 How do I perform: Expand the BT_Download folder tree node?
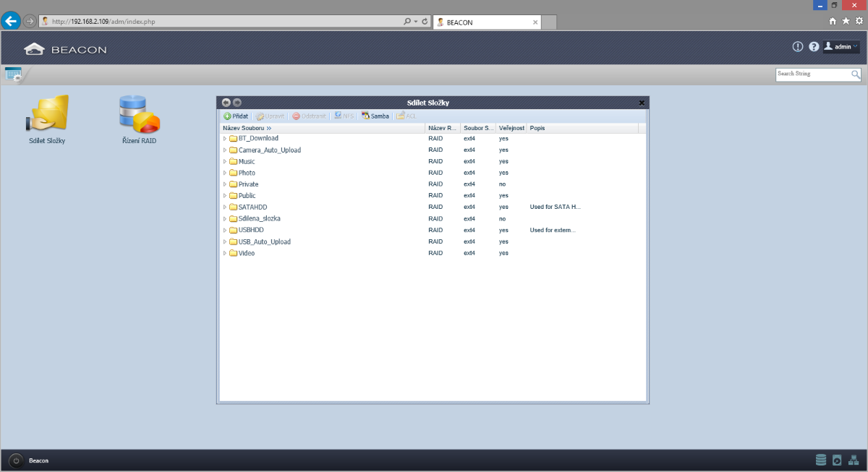[225, 139]
